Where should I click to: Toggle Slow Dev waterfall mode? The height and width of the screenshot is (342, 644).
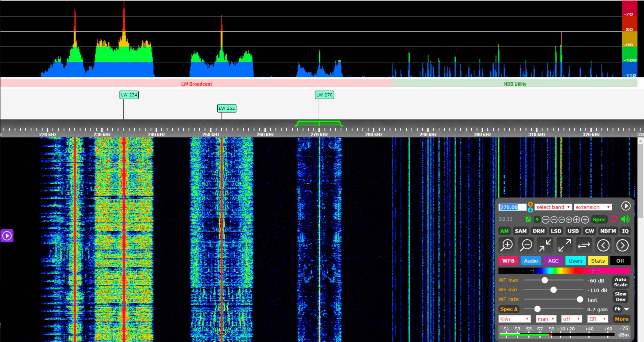(x=620, y=296)
